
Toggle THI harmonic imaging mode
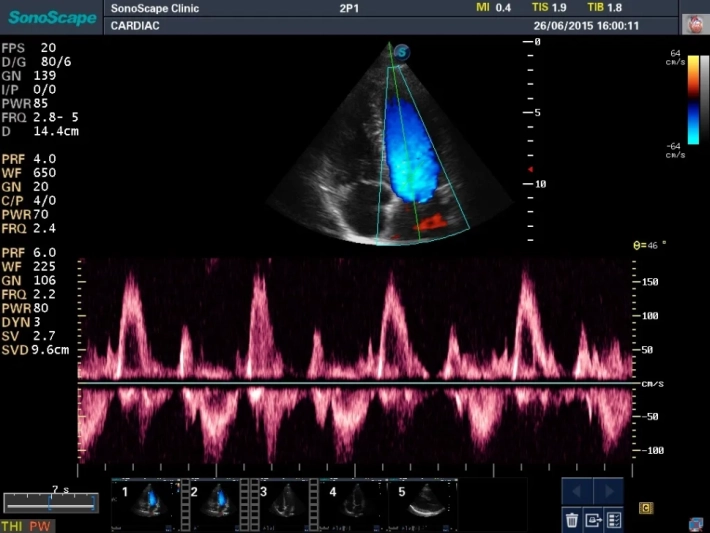(13, 525)
